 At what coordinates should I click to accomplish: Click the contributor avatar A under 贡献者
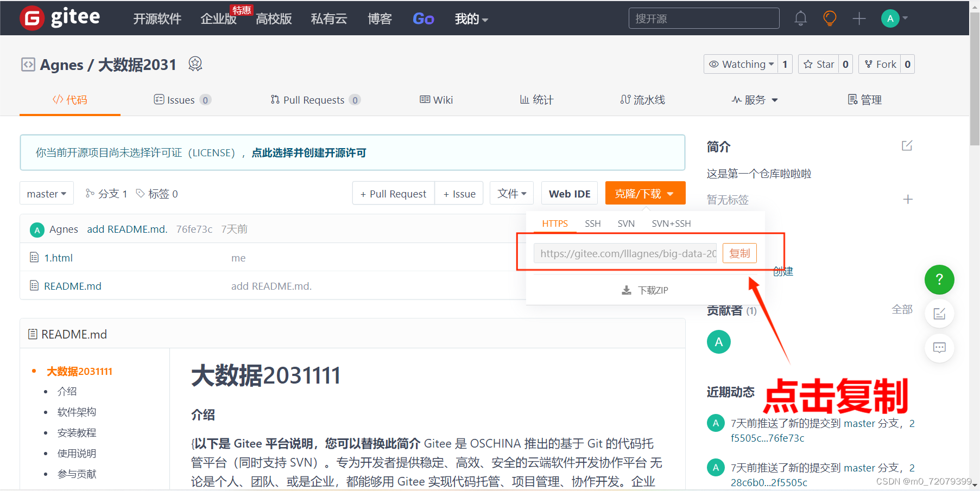(x=719, y=342)
